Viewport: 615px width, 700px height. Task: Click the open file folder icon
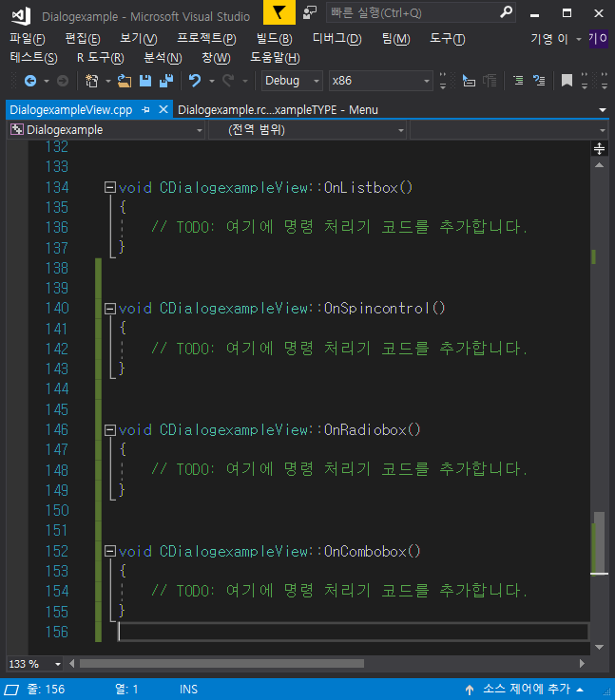[x=125, y=81]
